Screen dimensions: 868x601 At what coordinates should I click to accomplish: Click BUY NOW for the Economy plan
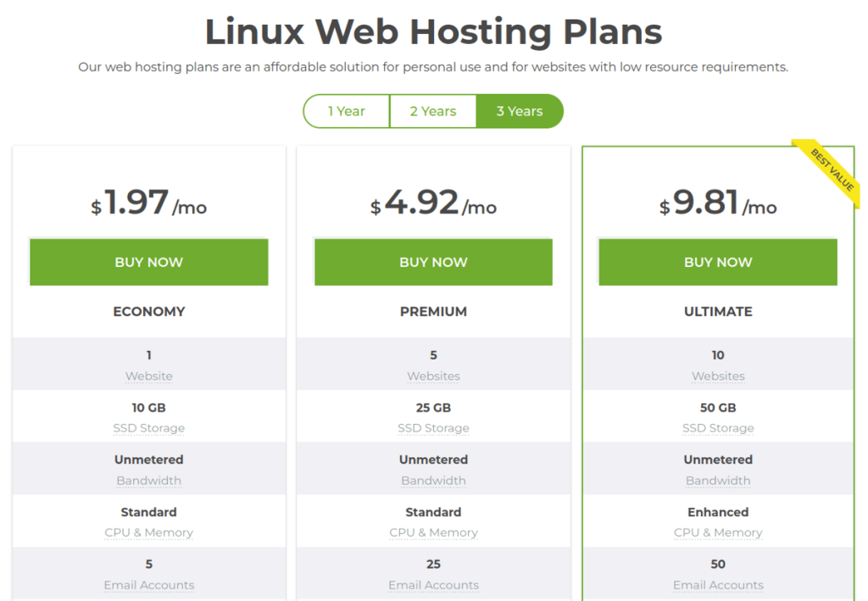[149, 262]
